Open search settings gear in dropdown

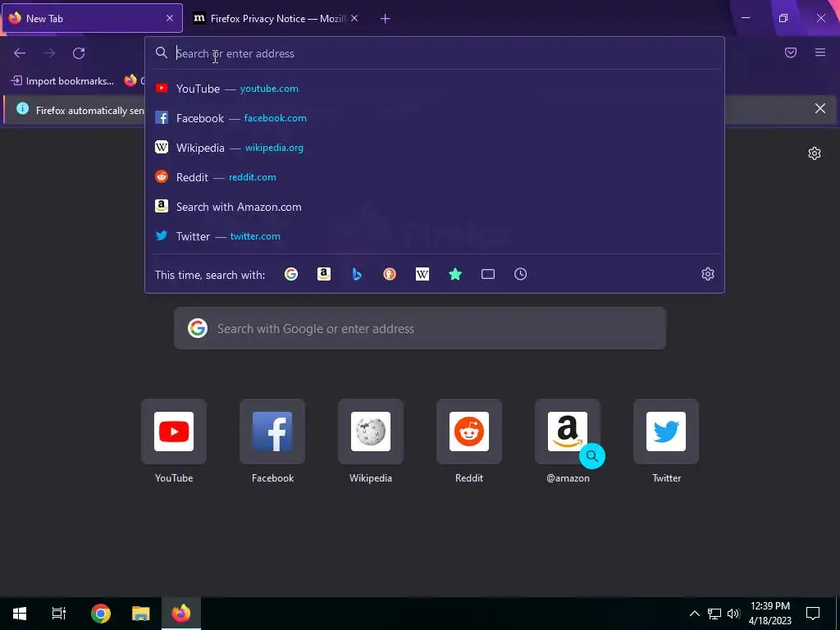pyautogui.click(x=708, y=274)
